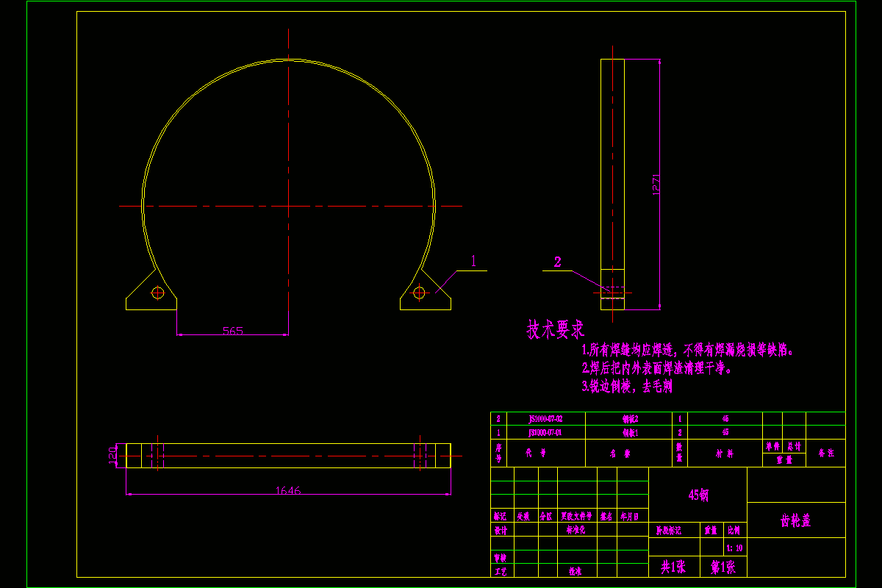Click the 备注 column header
This screenshot has height=588, width=882.
(x=827, y=453)
